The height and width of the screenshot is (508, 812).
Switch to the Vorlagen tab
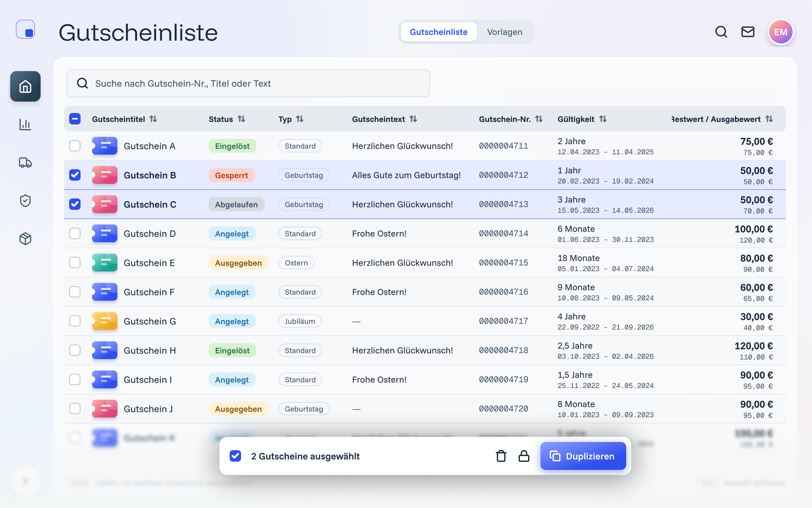(x=505, y=32)
